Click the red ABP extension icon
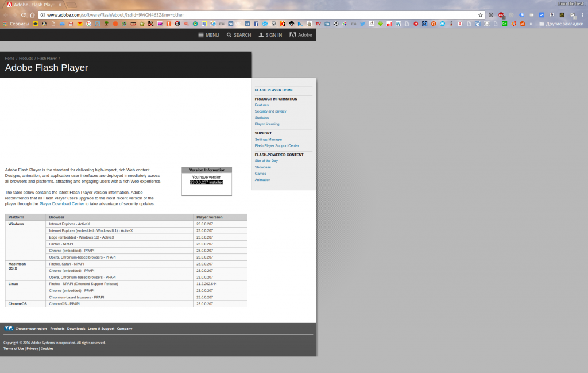 [501, 14]
